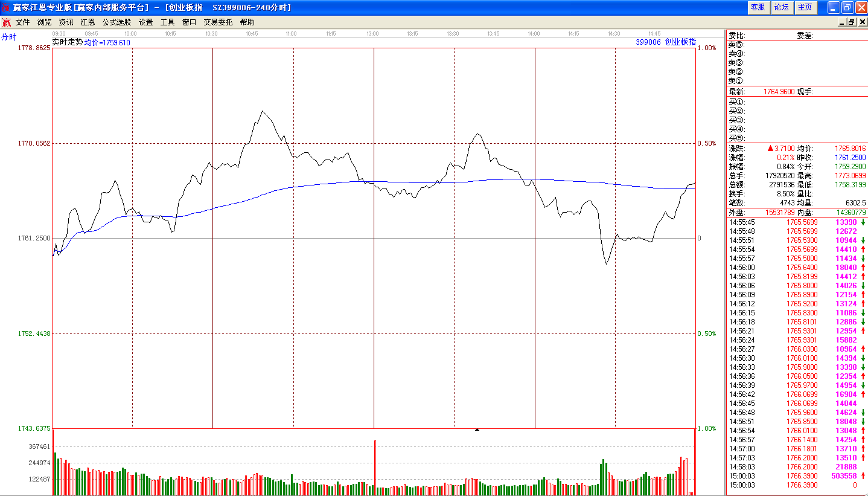This screenshot has width=868, height=496.
Task: Click the 买① row in order book
Action: [x=797, y=101]
